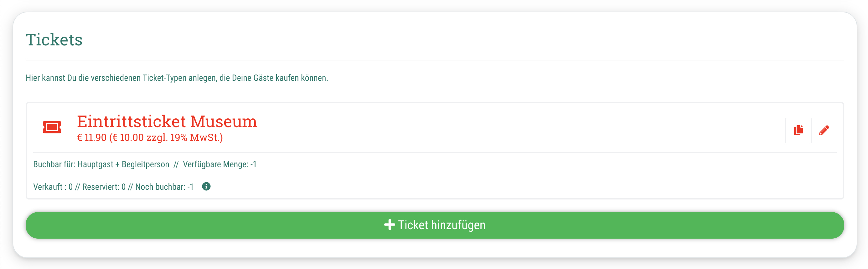The image size is (868, 269).
Task: Show info about Noch buchbar count
Action: pyautogui.click(x=206, y=186)
